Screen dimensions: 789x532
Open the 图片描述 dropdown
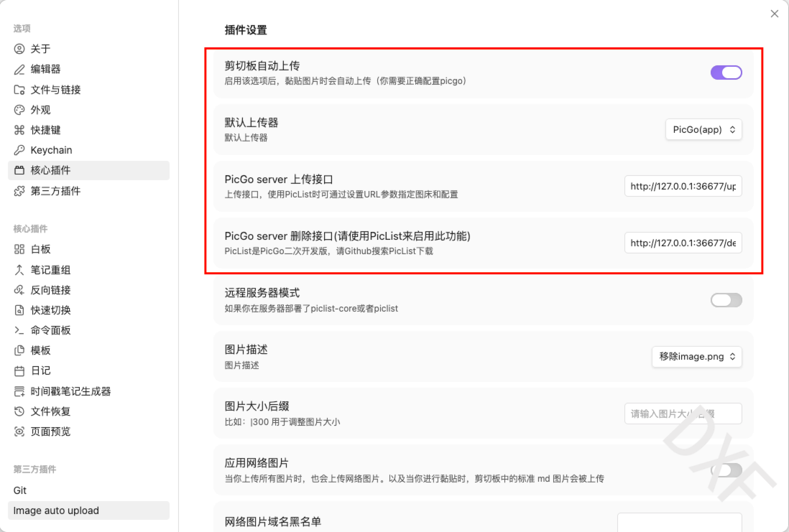696,356
